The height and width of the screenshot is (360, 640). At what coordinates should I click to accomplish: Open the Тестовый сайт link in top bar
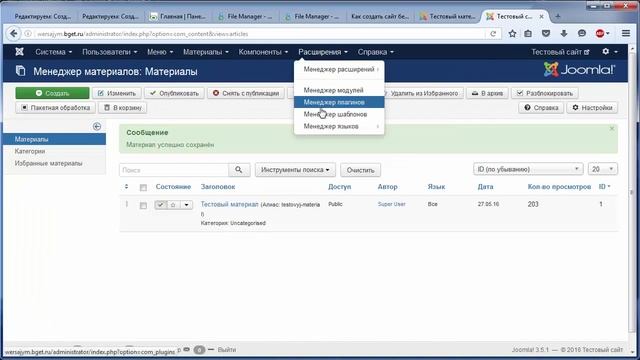[x=560, y=52]
